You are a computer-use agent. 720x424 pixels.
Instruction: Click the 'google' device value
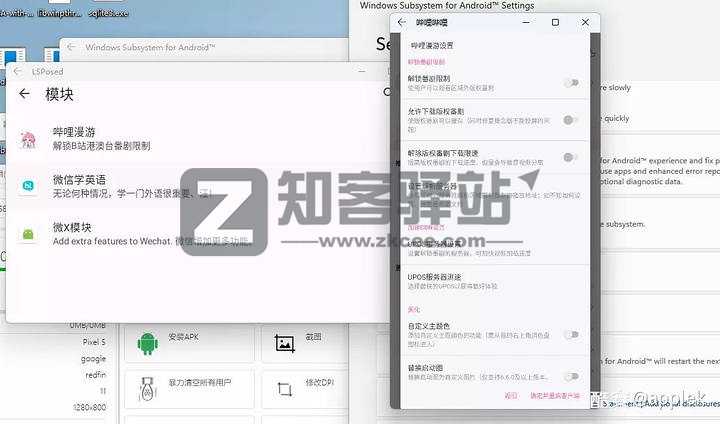(x=93, y=358)
